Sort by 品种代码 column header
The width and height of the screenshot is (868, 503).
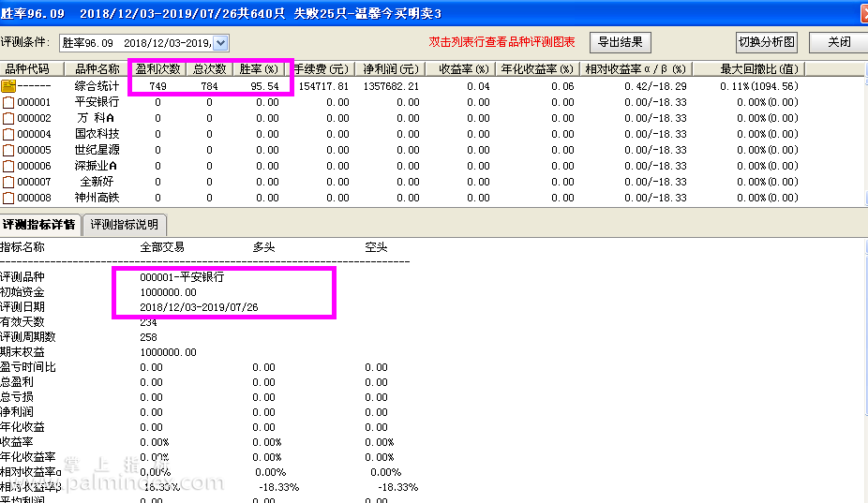32,69
